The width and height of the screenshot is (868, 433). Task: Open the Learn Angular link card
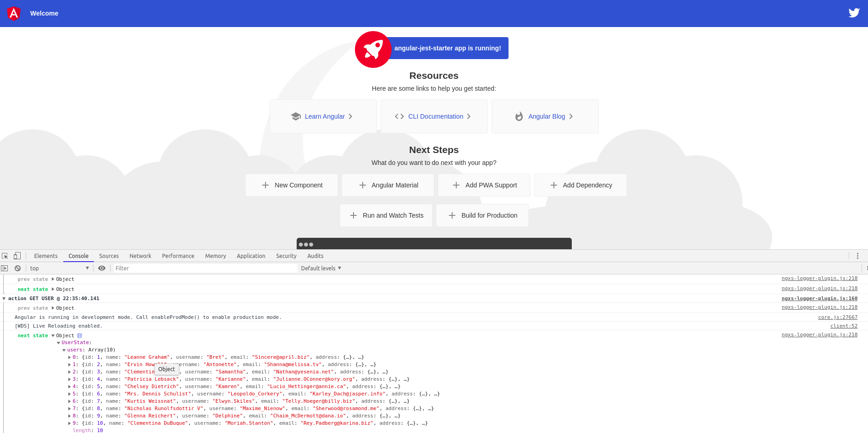tap(323, 116)
